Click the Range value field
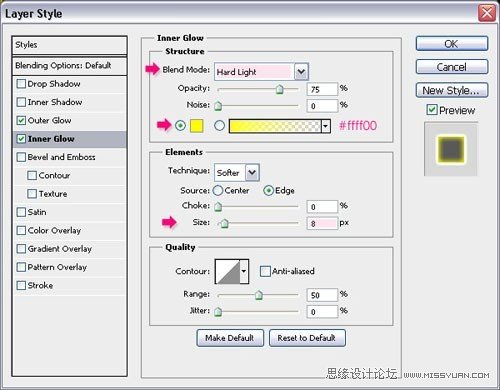Screen dimensions: 500x390 pos(322,295)
